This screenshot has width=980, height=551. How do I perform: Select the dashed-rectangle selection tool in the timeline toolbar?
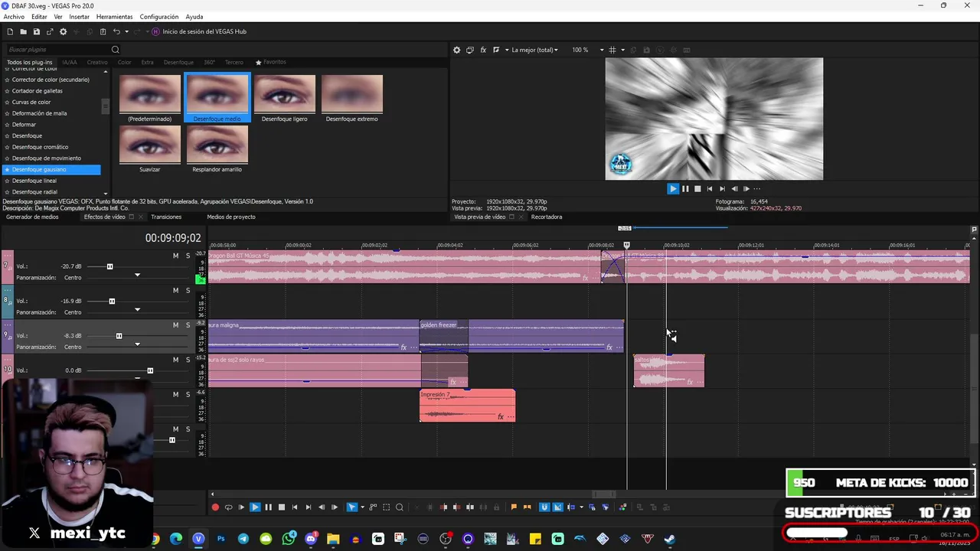pos(386,507)
